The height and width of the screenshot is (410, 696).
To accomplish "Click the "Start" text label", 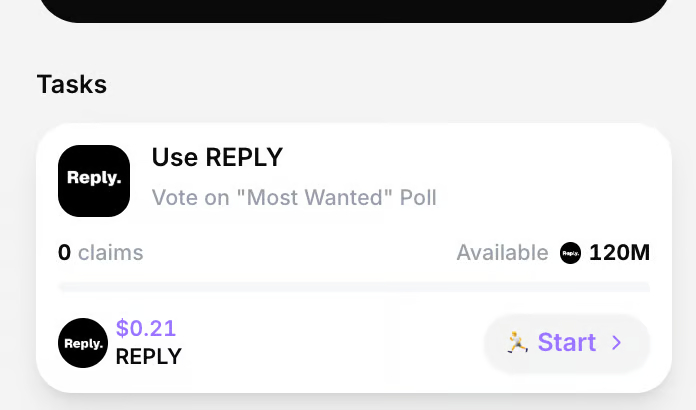I will tap(567, 343).
